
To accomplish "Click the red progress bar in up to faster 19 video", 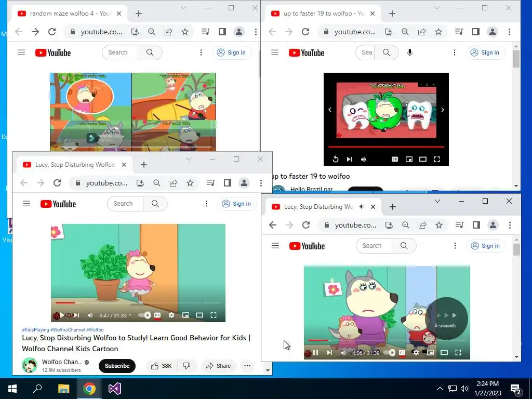I will point(386,147).
